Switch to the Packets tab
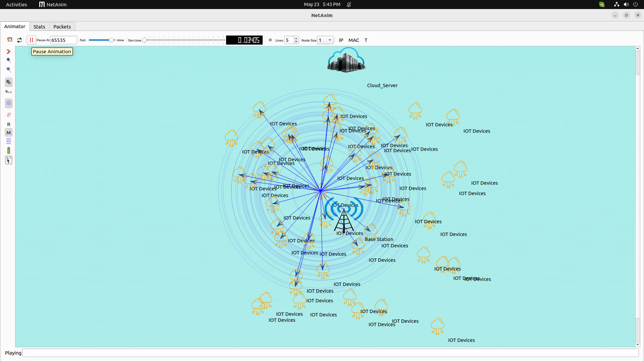The image size is (644, 362). (62, 27)
